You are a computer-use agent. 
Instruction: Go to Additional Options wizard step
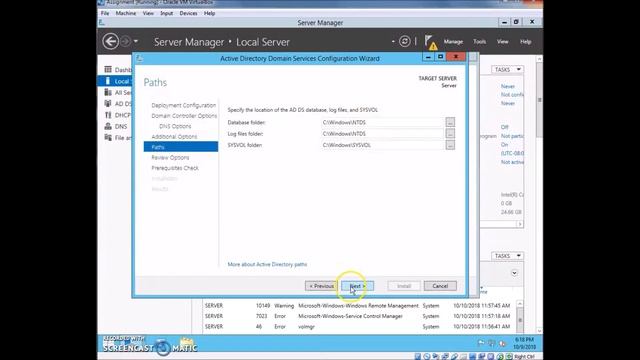click(174, 137)
